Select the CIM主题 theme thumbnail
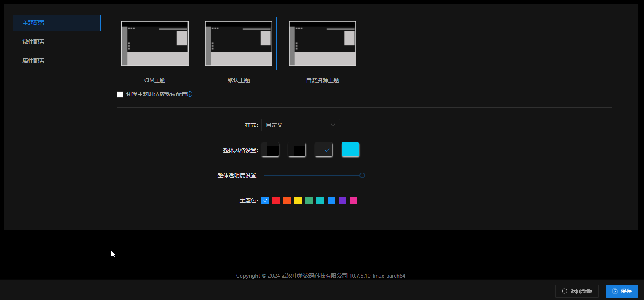644x300 pixels. pyautogui.click(x=155, y=43)
